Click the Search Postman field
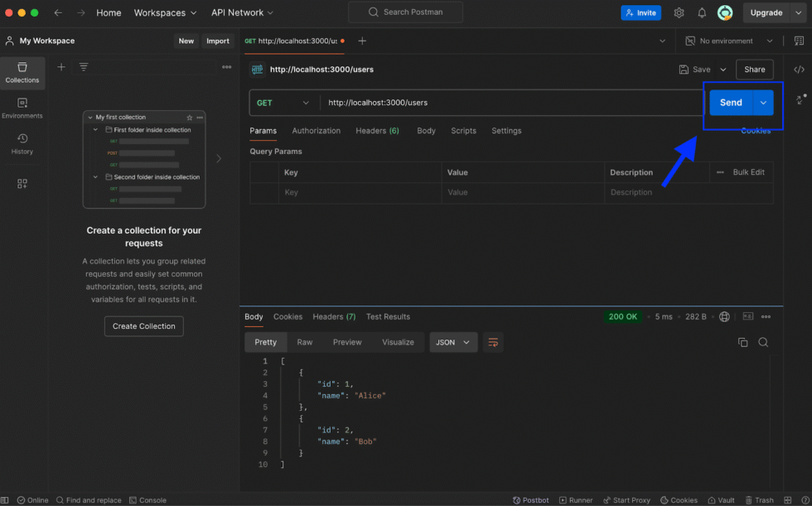This screenshot has width=812, height=506. tap(405, 12)
